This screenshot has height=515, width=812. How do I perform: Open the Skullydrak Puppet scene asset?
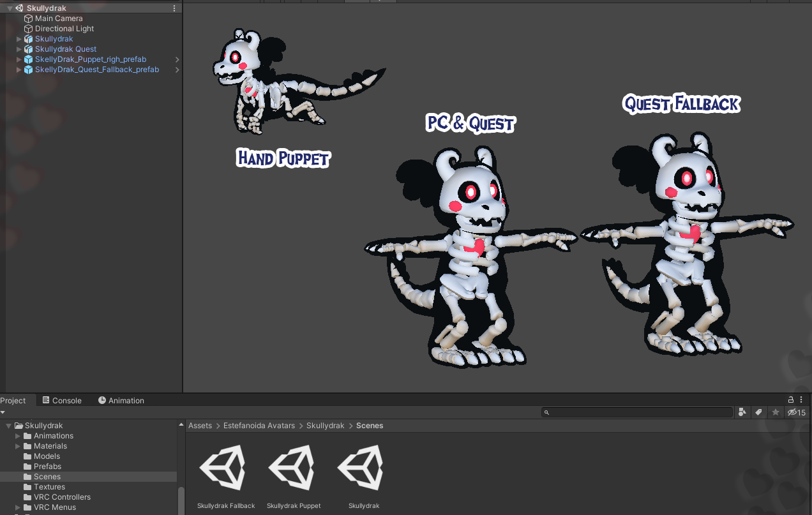(x=293, y=468)
